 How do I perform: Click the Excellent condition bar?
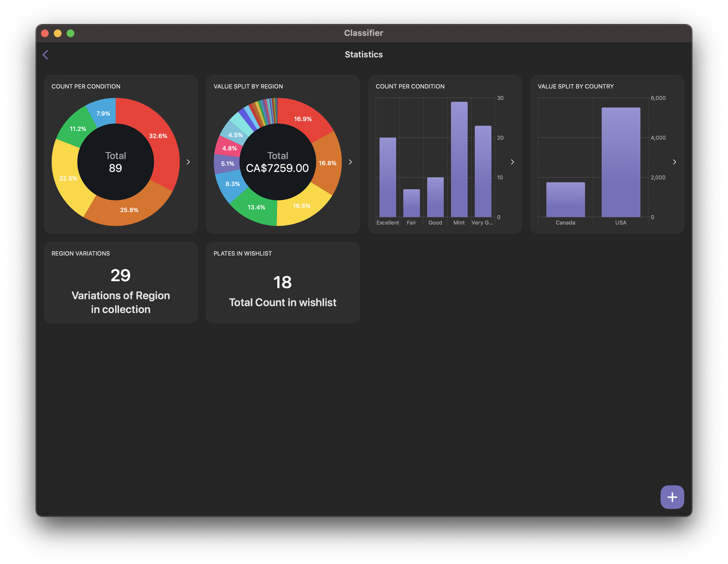[x=388, y=177]
